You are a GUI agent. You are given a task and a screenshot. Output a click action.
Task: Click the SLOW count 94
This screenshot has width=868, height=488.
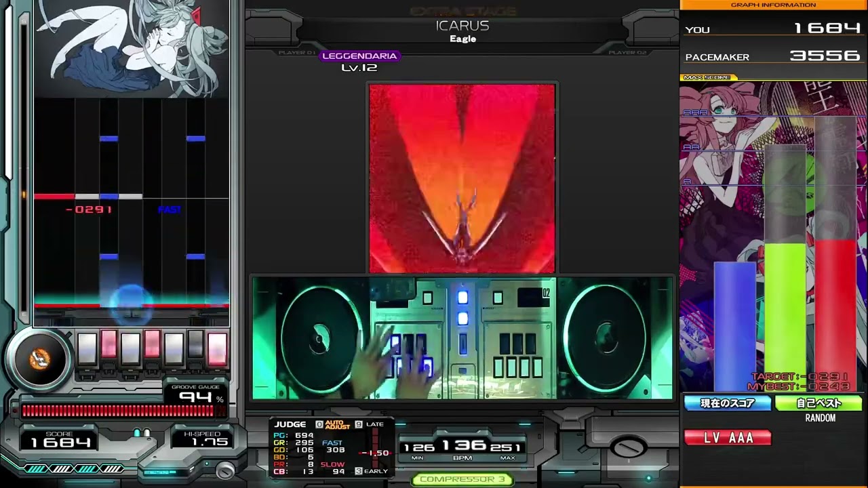[x=338, y=472]
